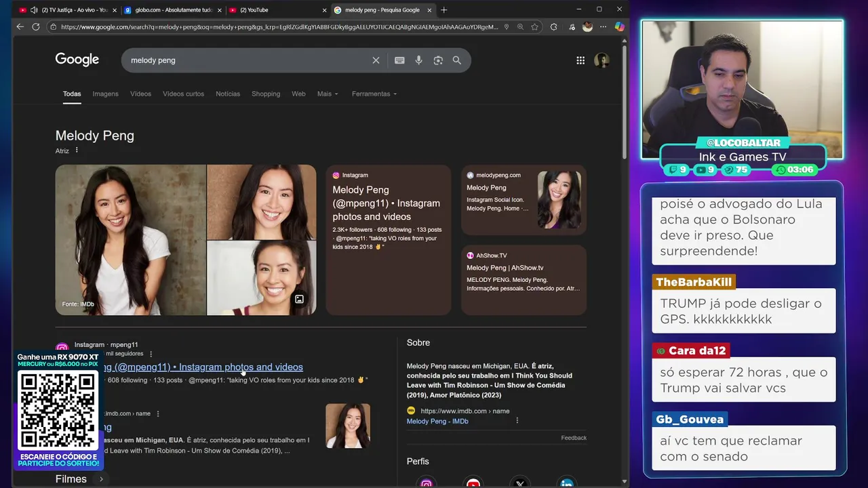The height and width of the screenshot is (488, 868).
Task: Open options for Melody Peng - IMDb link
Action: click(x=517, y=420)
